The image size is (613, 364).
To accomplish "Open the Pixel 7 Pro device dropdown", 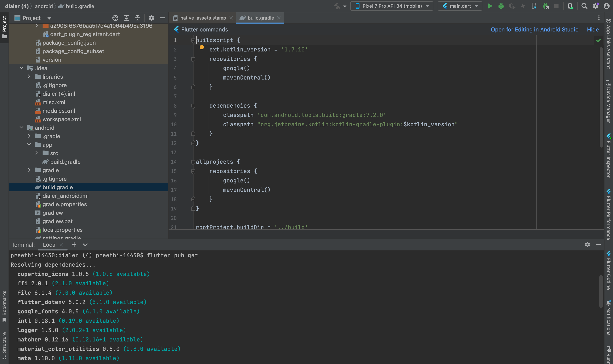I will click(392, 6).
